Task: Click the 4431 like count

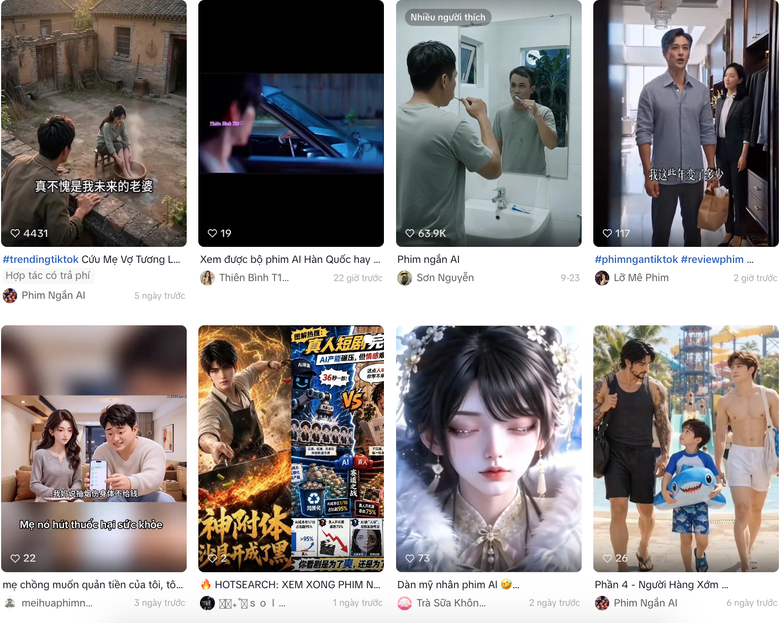Action: (36, 233)
